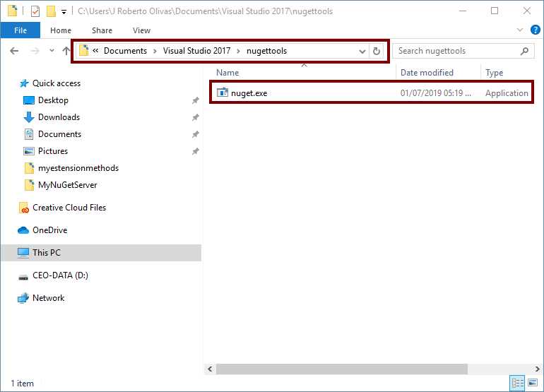The width and height of the screenshot is (544, 392).
Task: Click the OneDrive cloud icon
Action: (x=23, y=230)
